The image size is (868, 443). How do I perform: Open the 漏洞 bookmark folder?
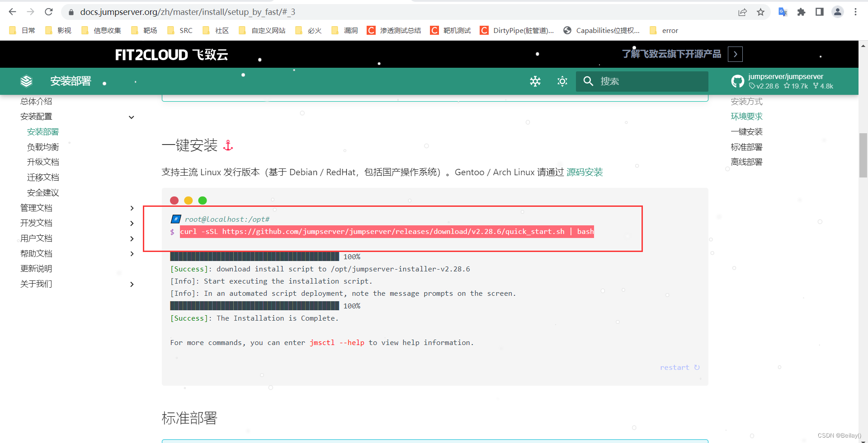pyautogui.click(x=344, y=30)
